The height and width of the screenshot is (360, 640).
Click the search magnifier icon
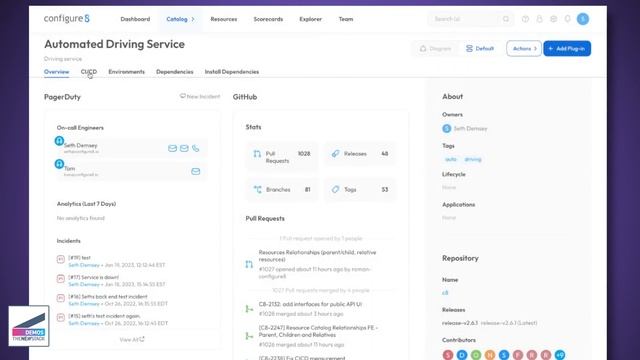click(506, 19)
